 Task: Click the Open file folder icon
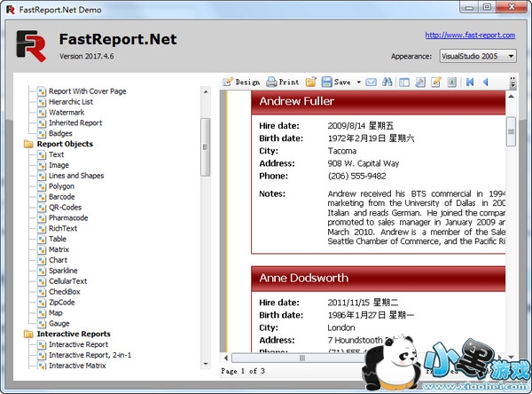(311, 83)
